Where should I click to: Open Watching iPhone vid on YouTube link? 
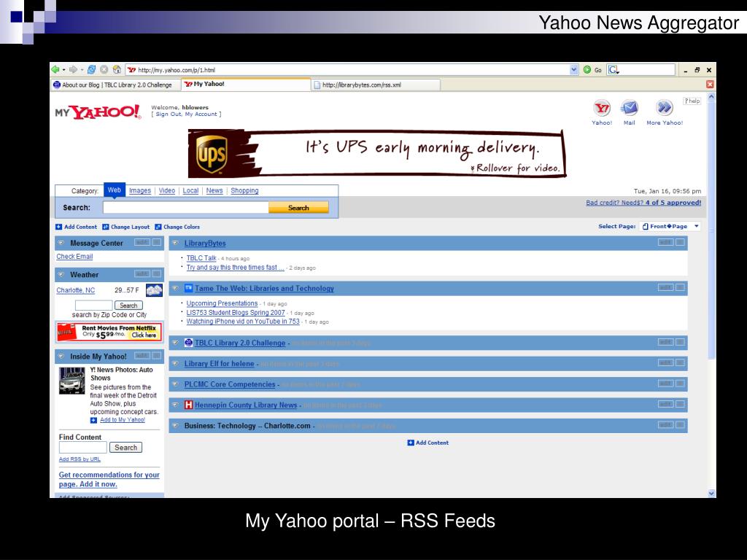[x=243, y=322]
